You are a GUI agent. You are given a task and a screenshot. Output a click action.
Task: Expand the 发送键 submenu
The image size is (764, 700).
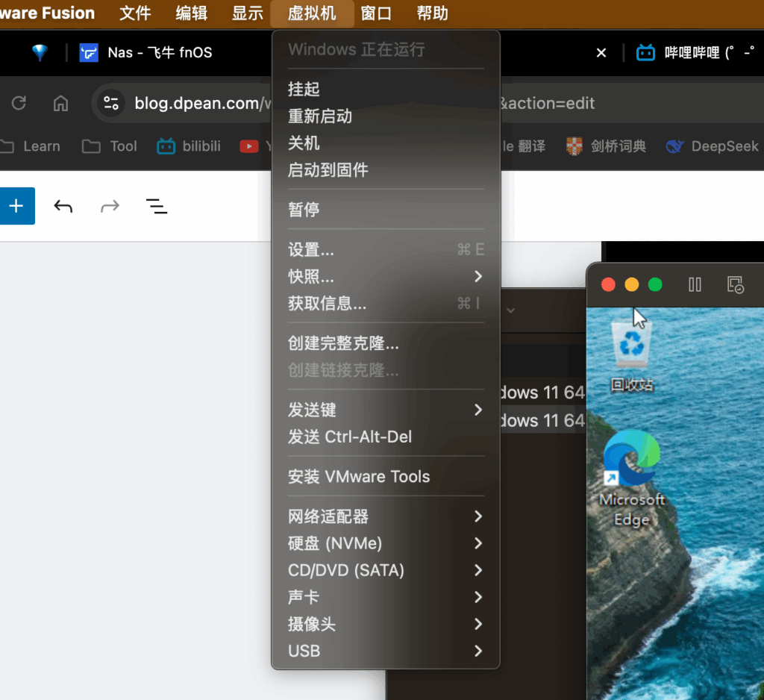tap(385, 410)
